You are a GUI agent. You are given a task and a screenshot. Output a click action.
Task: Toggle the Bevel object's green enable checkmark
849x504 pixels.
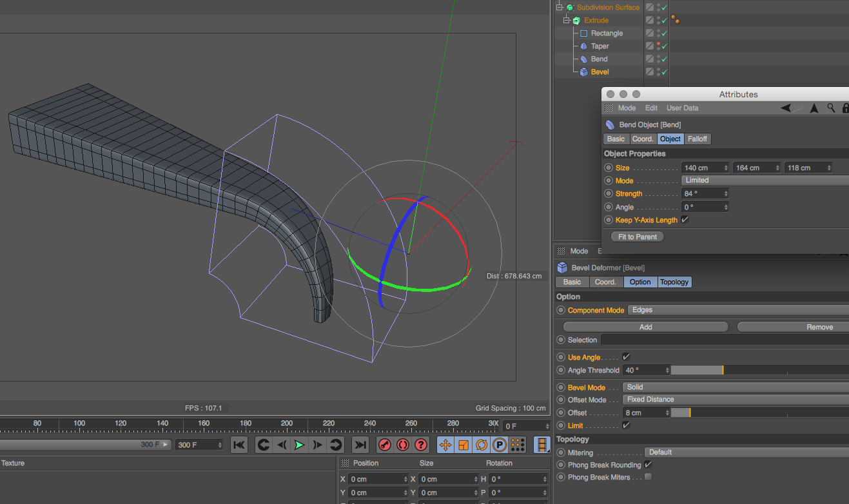click(x=664, y=72)
